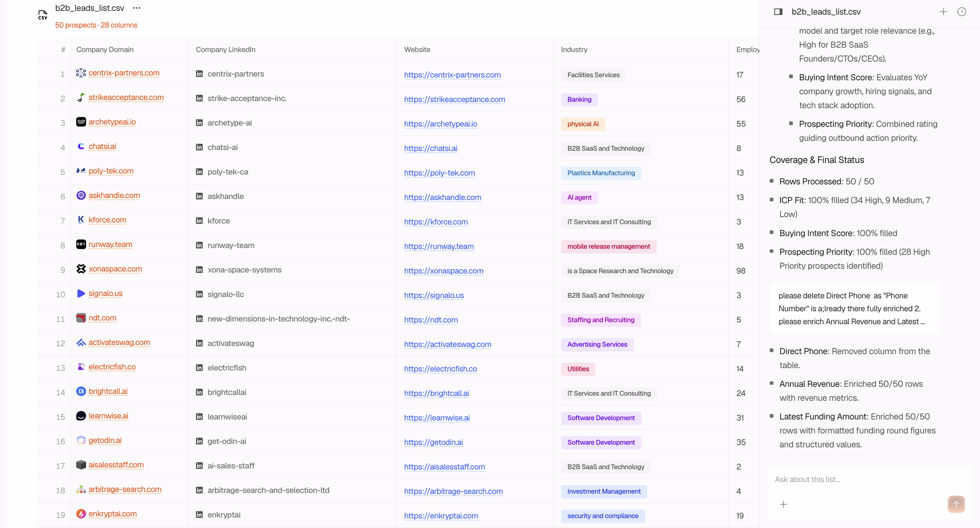
Task: Click the LinkedIn icon for archetype-ai
Action: (x=199, y=123)
